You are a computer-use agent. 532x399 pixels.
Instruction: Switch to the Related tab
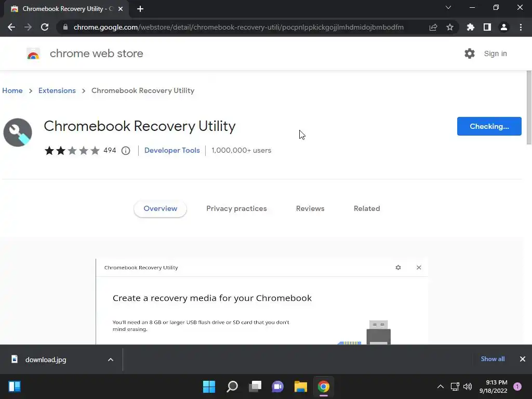[367, 209]
